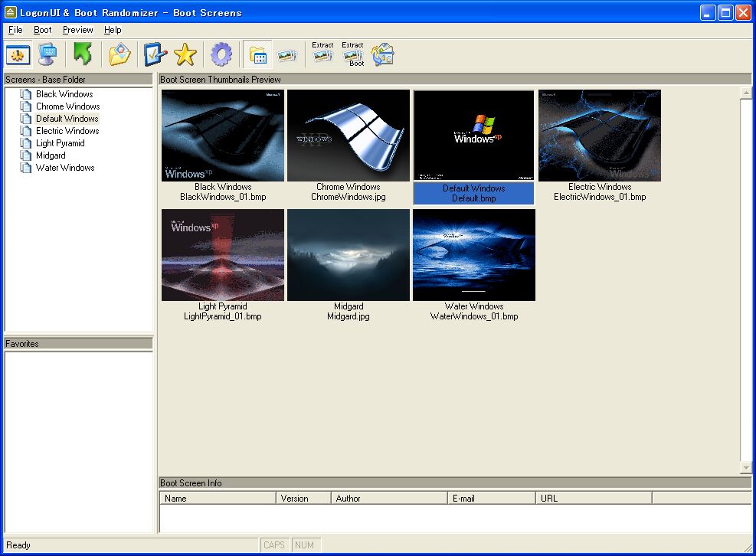Click the E-mail column header
Image resolution: width=756 pixels, height=556 pixels.
point(492,498)
